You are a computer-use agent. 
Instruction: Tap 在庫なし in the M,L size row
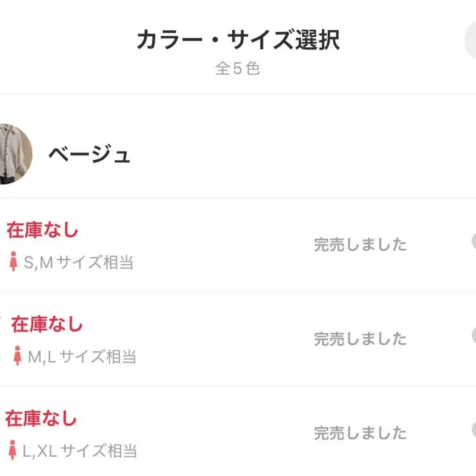coord(47,324)
